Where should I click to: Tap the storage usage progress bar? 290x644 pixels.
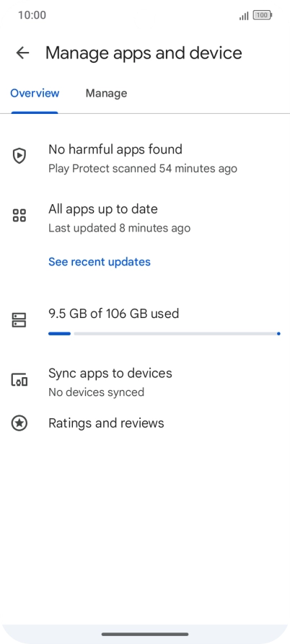tap(164, 333)
